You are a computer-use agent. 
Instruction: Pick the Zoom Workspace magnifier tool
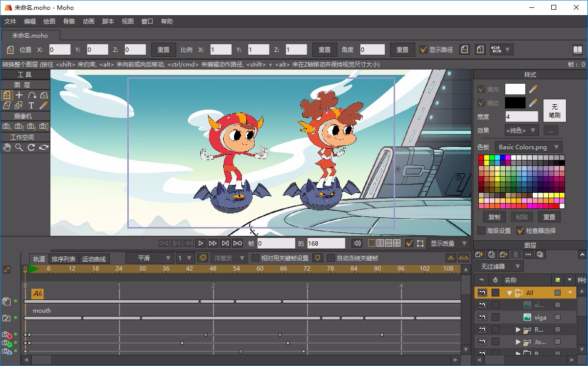click(19, 147)
